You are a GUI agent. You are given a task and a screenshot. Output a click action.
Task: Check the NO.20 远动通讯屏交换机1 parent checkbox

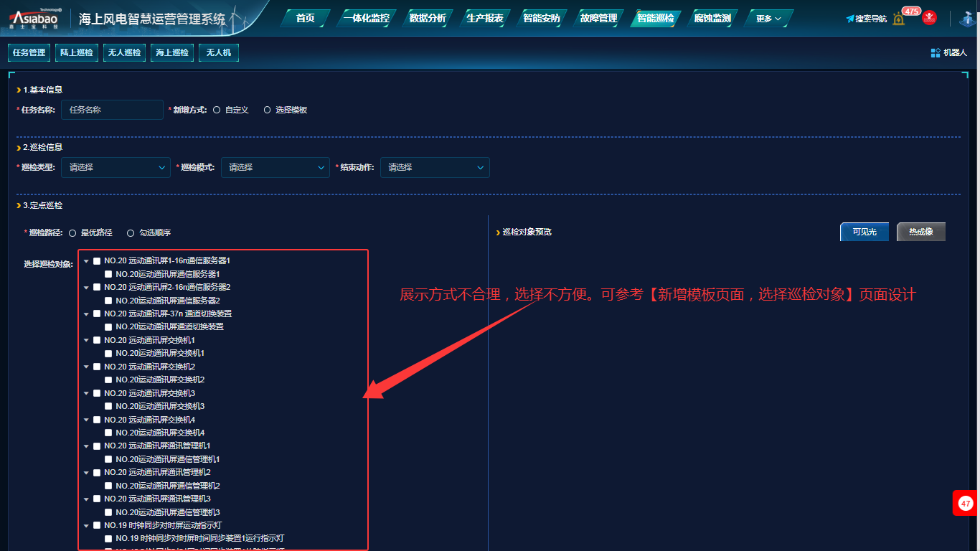[97, 340]
